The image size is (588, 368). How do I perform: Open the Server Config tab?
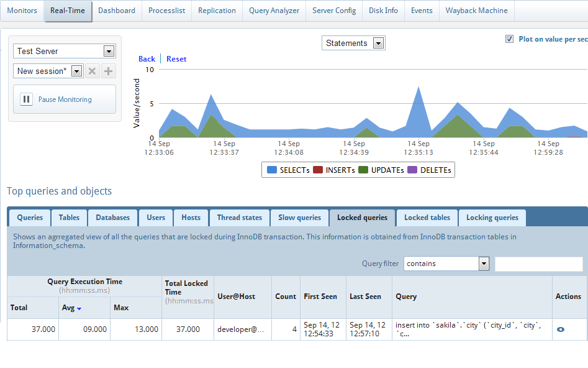click(x=334, y=11)
